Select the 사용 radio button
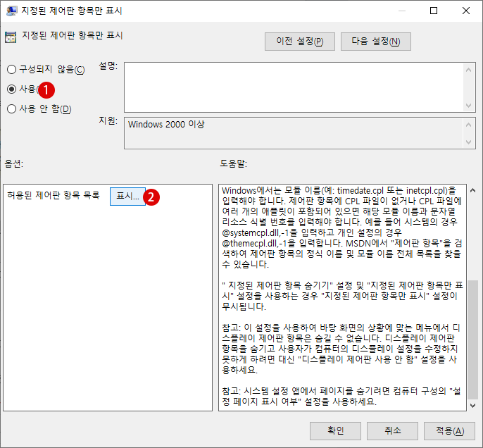483x448 pixels. (x=12, y=89)
